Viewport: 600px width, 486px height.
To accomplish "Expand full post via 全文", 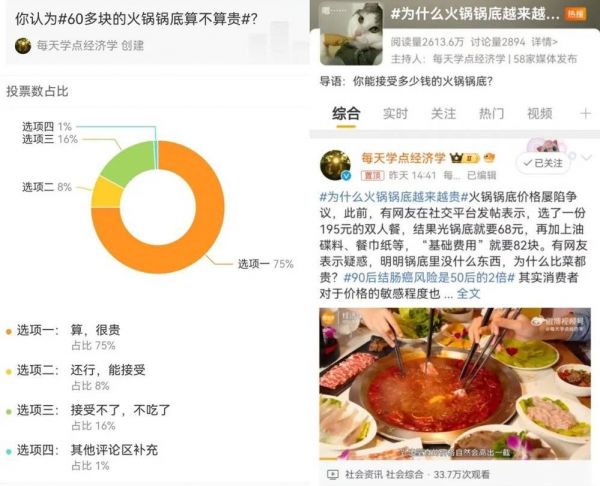I will pyautogui.click(x=468, y=294).
